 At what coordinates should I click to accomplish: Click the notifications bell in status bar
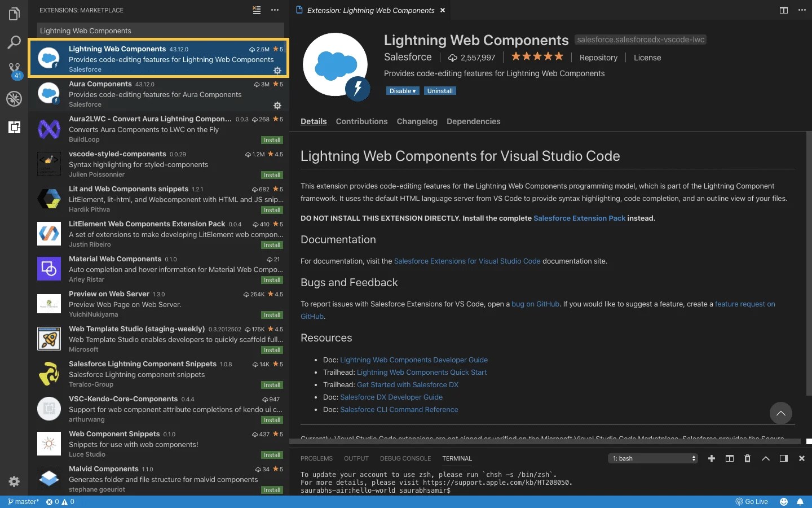coord(801,501)
